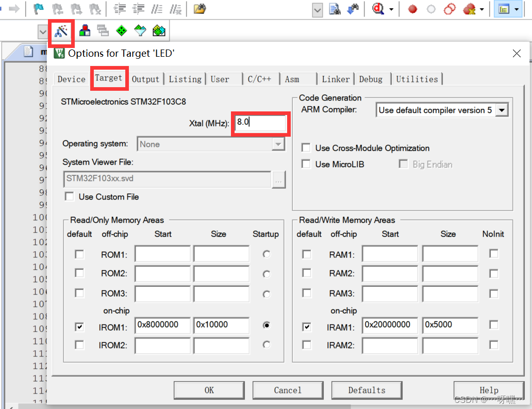This screenshot has width=532, height=409.
Task: Click System Viewer File browse button
Action: 278,179
